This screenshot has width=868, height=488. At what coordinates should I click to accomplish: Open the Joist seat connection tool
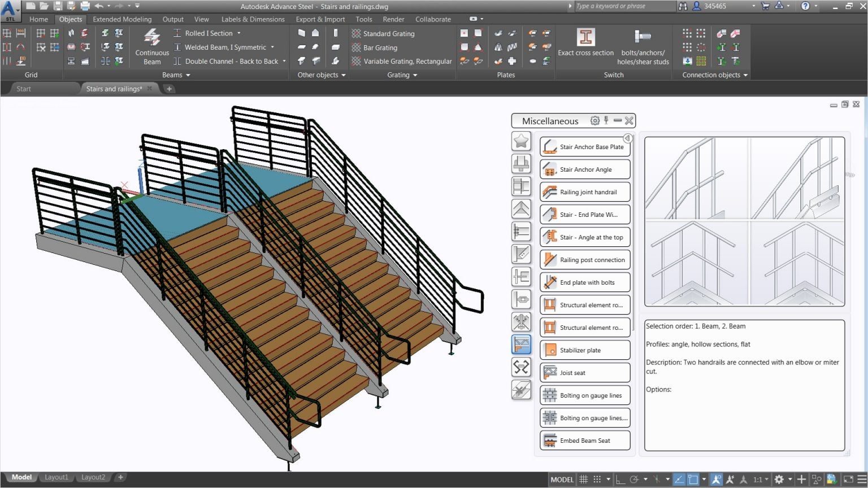[584, 372]
